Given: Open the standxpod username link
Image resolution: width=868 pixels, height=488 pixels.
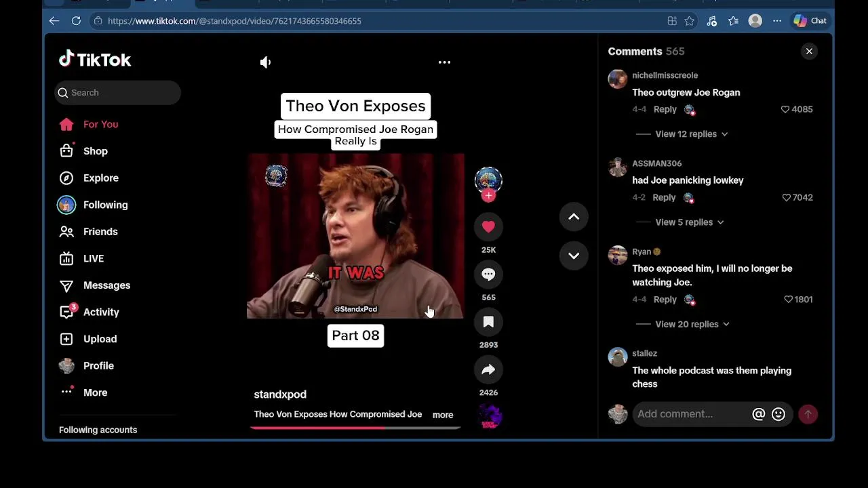Looking at the screenshot, I should 280,394.
